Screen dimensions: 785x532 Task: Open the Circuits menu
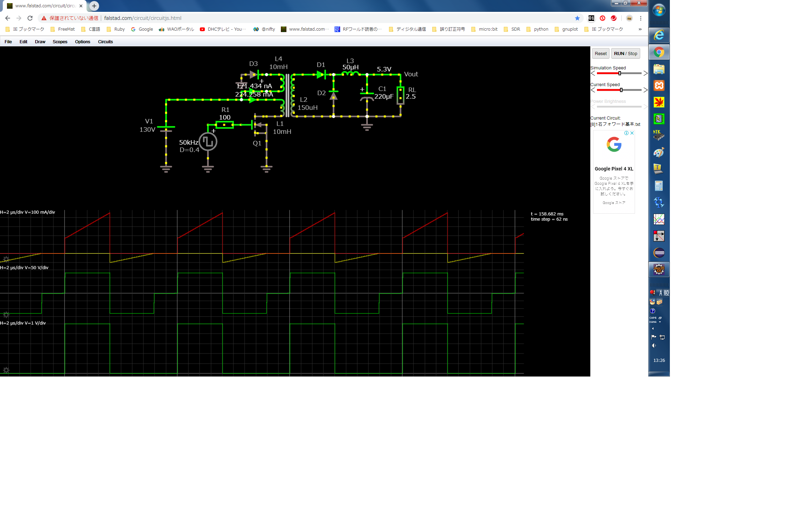tap(105, 42)
